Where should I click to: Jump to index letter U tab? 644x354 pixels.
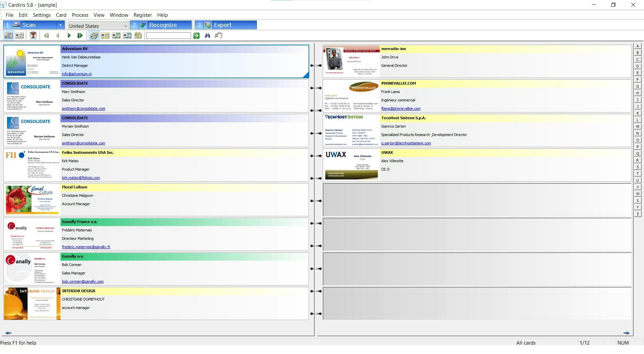(637, 180)
